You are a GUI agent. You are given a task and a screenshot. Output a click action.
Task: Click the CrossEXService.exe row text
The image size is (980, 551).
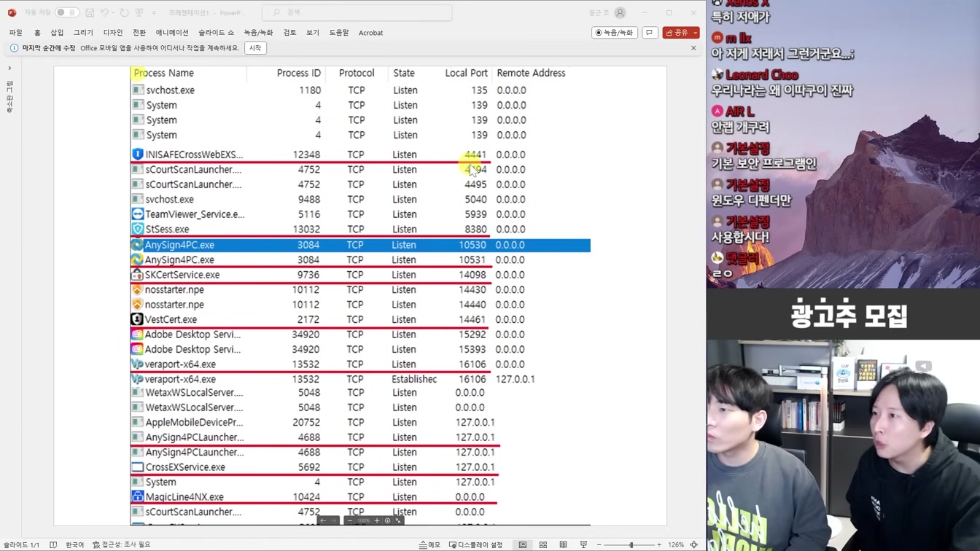click(185, 467)
